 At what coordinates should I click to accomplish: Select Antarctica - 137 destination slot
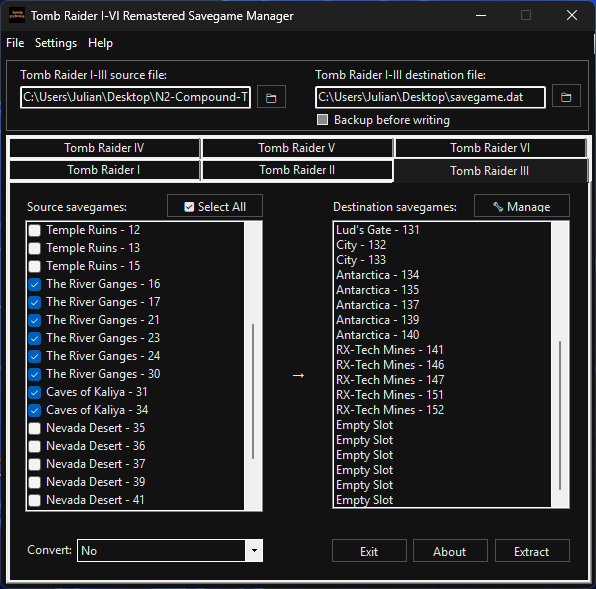click(442, 305)
